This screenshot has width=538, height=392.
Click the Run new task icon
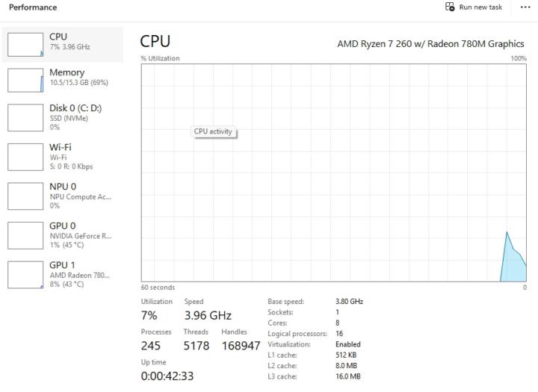coord(450,7)
